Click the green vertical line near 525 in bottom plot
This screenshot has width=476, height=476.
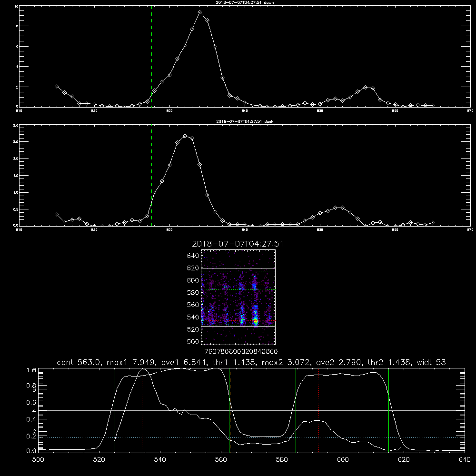pos(115,410)
